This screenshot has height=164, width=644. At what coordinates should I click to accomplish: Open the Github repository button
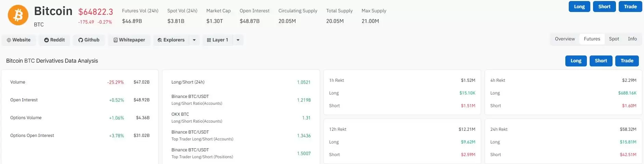[x=89, y=40]
